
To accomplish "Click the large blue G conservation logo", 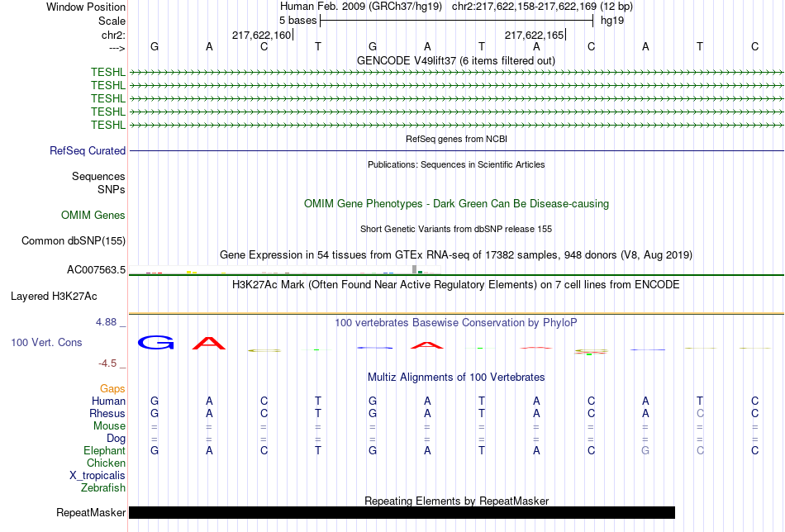I will coord(155,342).
